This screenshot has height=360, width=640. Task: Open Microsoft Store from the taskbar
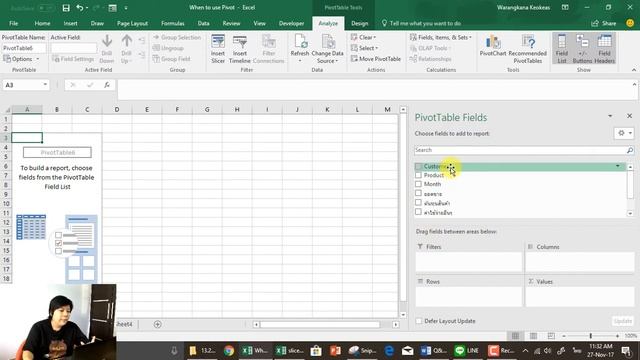click(x=316, y=351)
